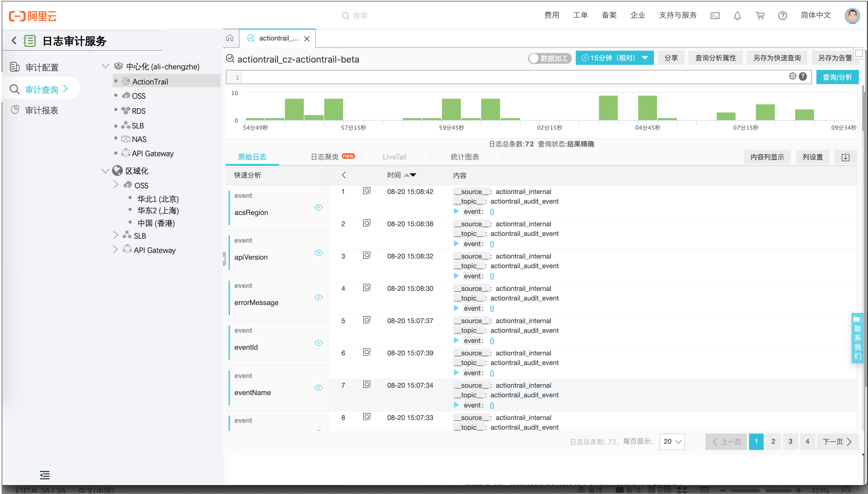The width and height of the screenshot is (868, 494).
Task: Toggle errorMessage field eye icon
Action: (319, 297)
